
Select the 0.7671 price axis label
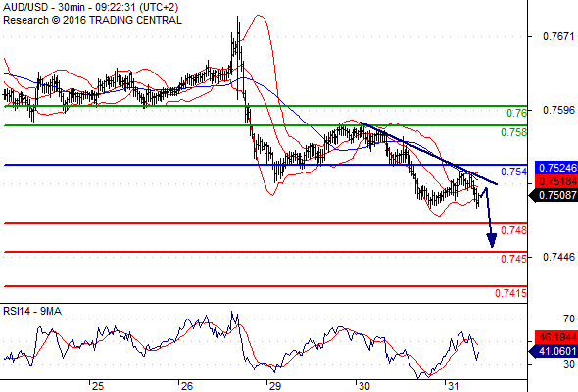tap(558, 36)
